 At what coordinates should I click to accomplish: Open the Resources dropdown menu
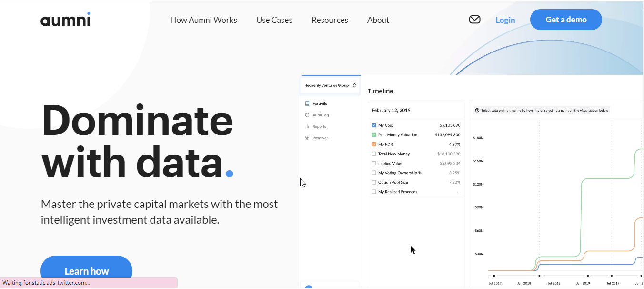tap(330, 20)
